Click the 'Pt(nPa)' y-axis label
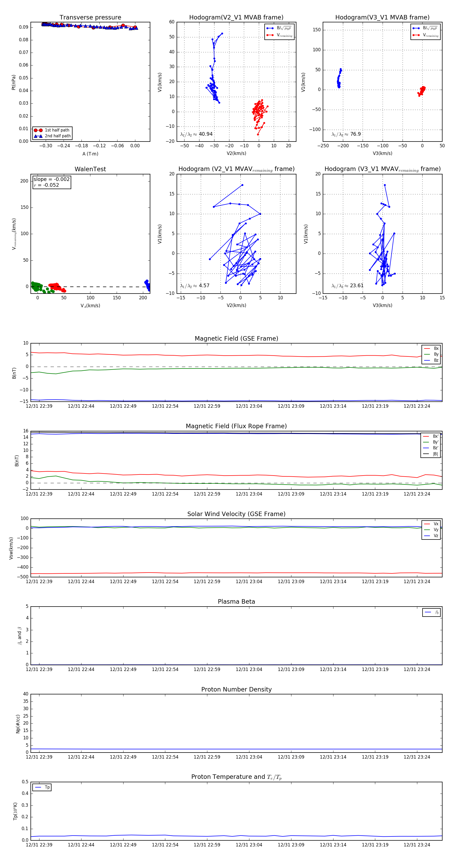The height and width of the screenshot is (868, 473). click(14, 82)
